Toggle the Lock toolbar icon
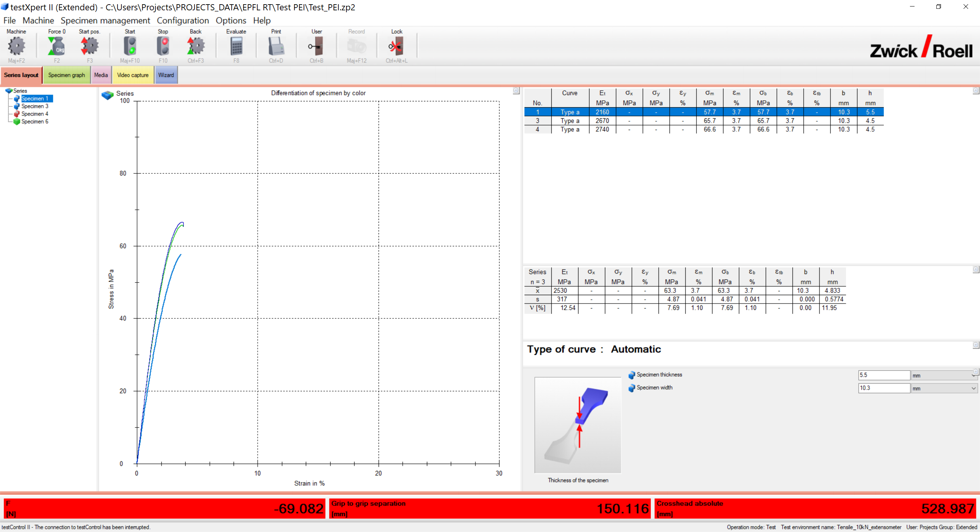The image size is (980, 532). (x=396, y=46)
